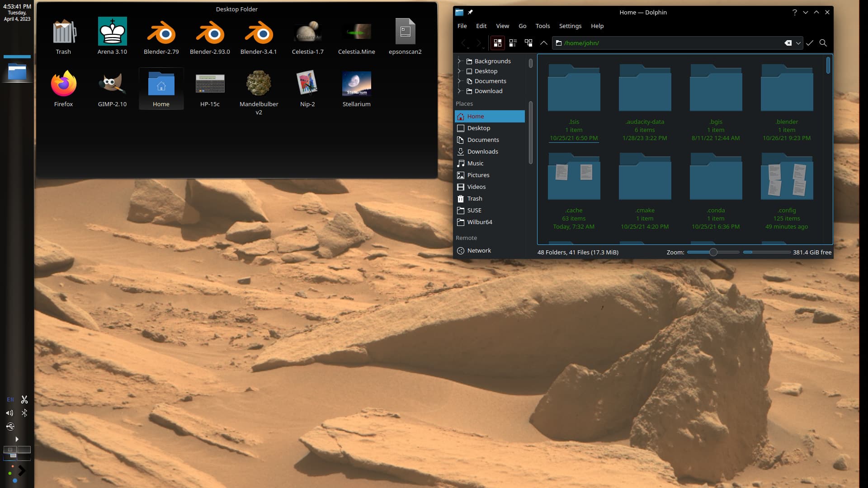Switch Dolphin to Details view mode
Image resolution: width=868 pixels, height=488 pixels.
513,43
